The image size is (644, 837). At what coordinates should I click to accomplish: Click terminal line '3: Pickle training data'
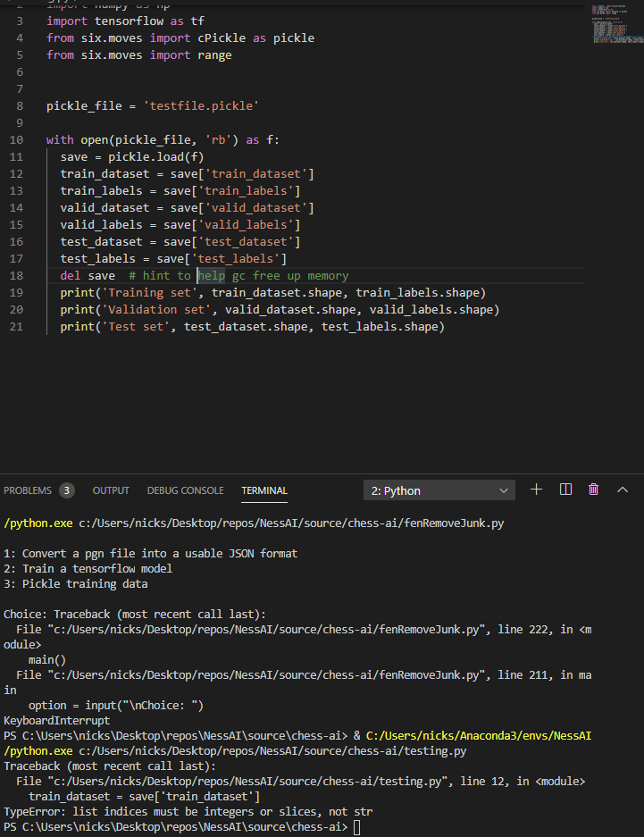pyautogui.click(x=76, y=584)
